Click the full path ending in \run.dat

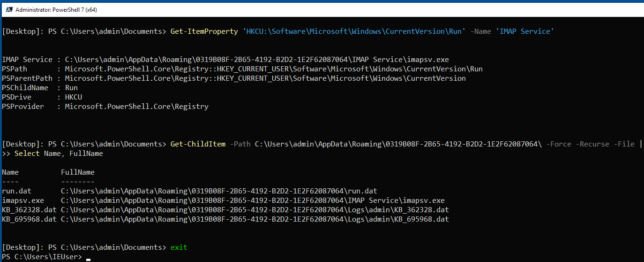219,191
